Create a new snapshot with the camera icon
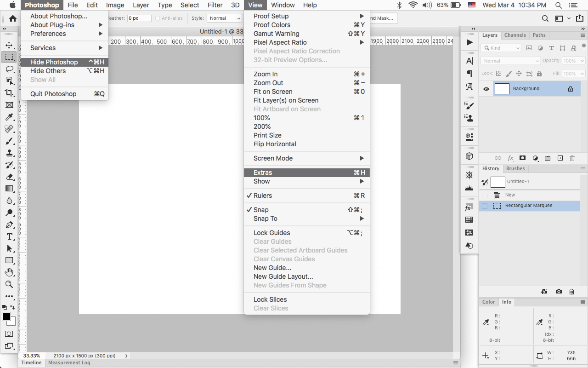 559,292
